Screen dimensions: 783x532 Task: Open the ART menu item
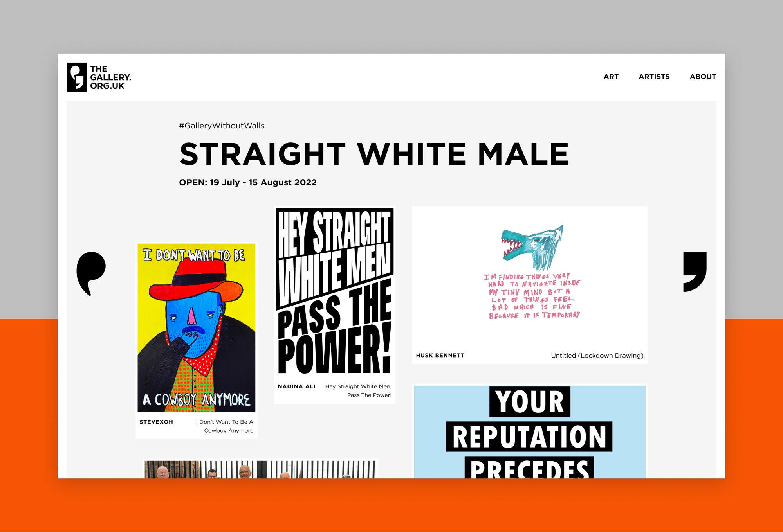(x=611, y=77)
